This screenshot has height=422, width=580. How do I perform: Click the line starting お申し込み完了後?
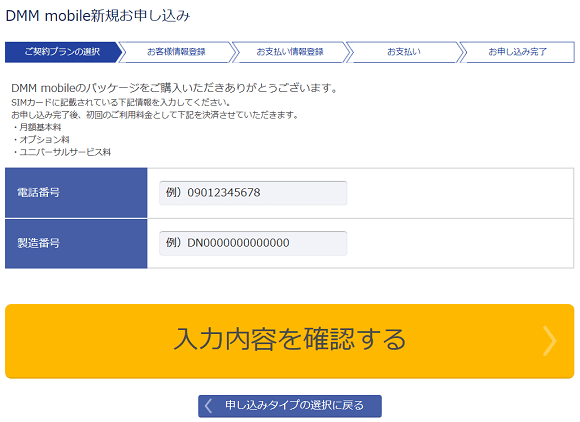tap(155, 115)
